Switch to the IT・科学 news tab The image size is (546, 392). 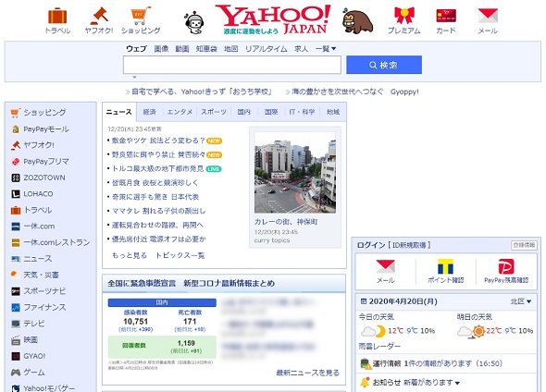302,112
